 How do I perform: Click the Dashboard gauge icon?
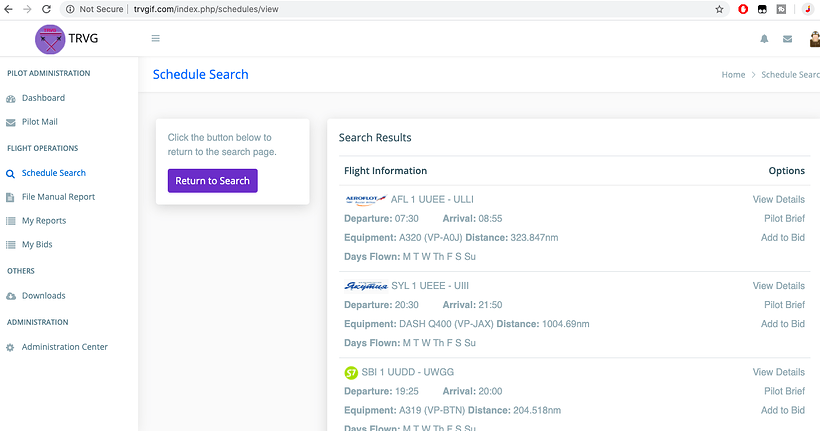[x=10, y=99]
